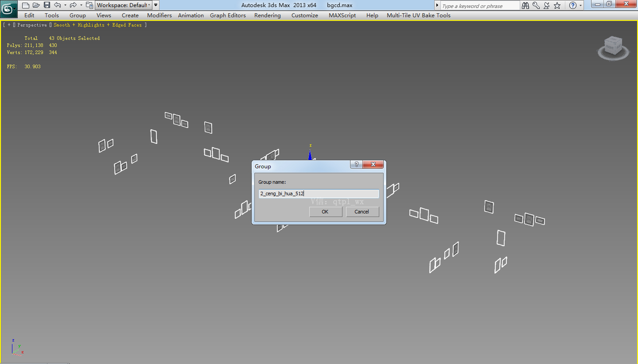Viewport: 638px width, 364px height.
Task: Click the Subscription Center key icon
Action: (536, 6)
